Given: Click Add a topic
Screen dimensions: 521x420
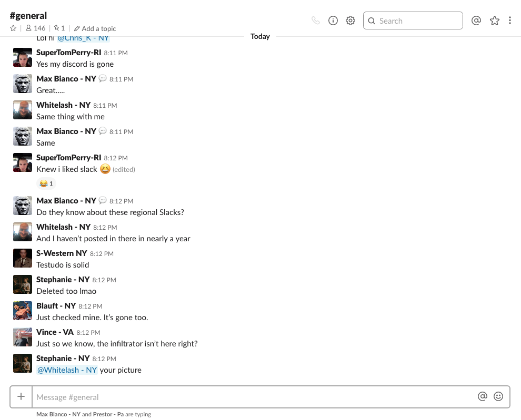Looking at the screenshot, I should [x=95, y=28].
